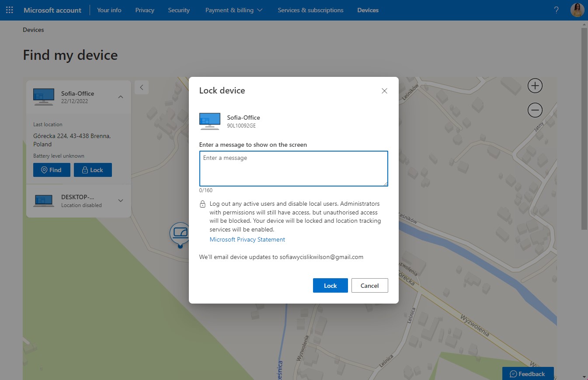
Task: Open the Feedback button
Action: pos(528,373)
